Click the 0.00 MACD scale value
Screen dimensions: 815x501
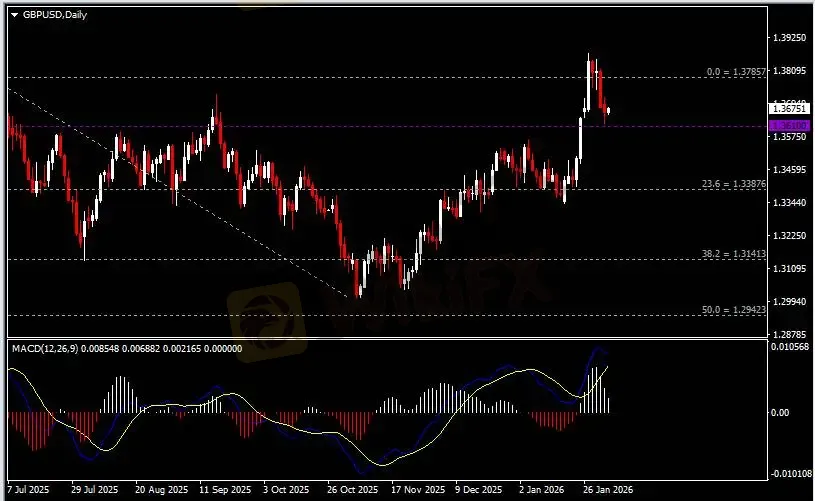click(780, 413)
